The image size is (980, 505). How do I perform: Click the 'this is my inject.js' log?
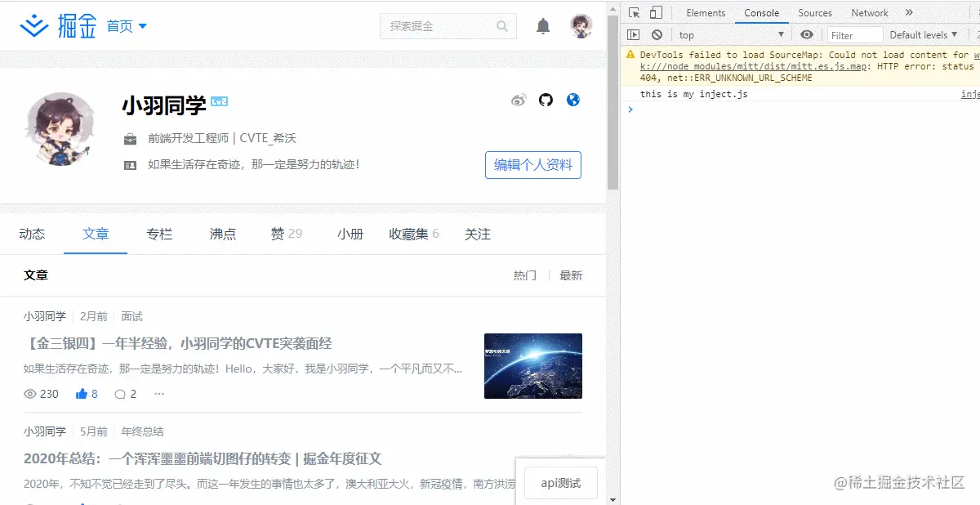[693, 94]
